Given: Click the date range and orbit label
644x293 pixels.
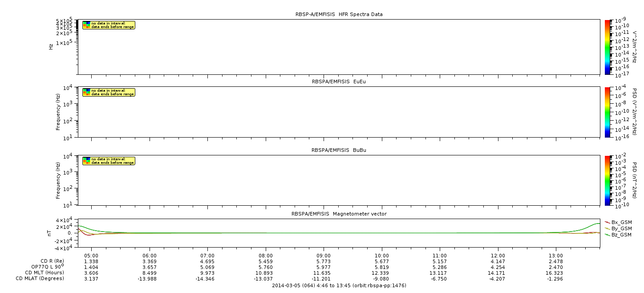Looking at the screenshot, I should coord(339,285).
